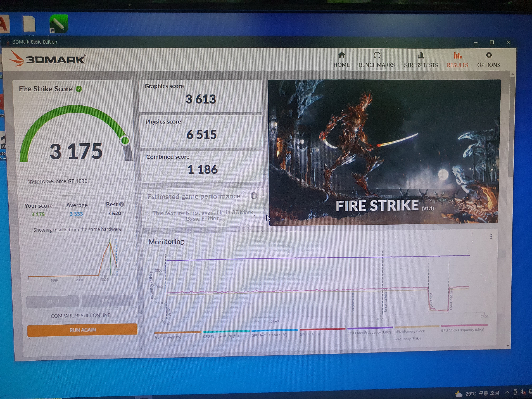Toggle GPU Temperature legend entry
Viewport: 532px width, 399px height.
pos(274,333)
